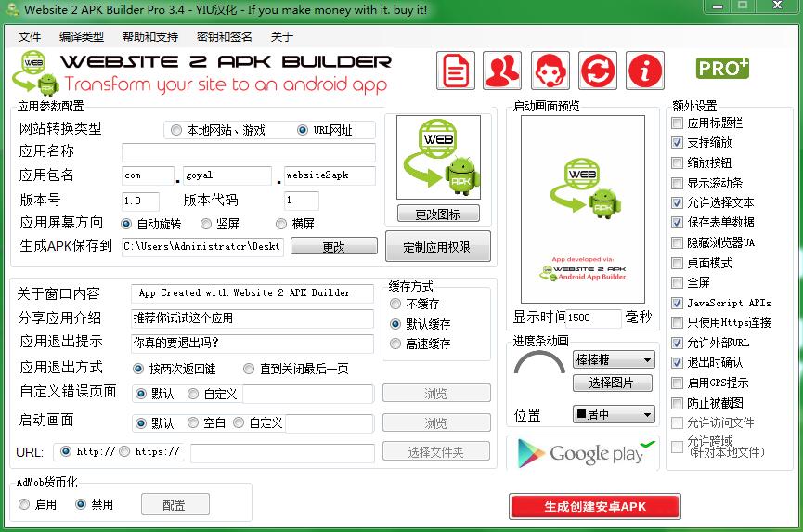The width and height of the screenshot is (803, 532).
Task: Click the splash screen preview image
Action: coord(582,210)
